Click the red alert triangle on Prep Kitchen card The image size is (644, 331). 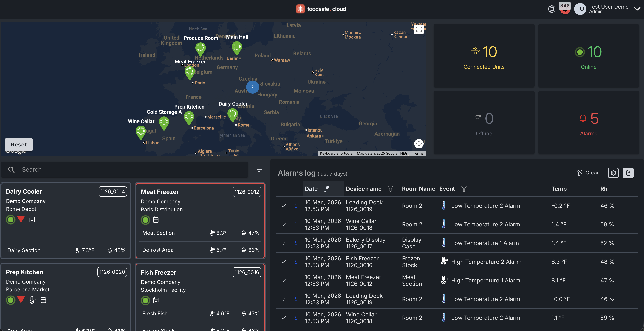click(x=21, y=300)
